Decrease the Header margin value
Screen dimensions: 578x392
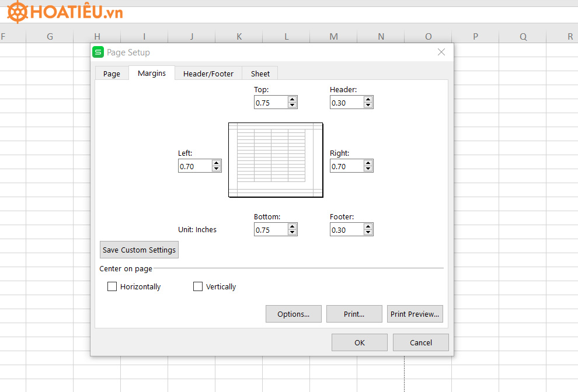368,104
